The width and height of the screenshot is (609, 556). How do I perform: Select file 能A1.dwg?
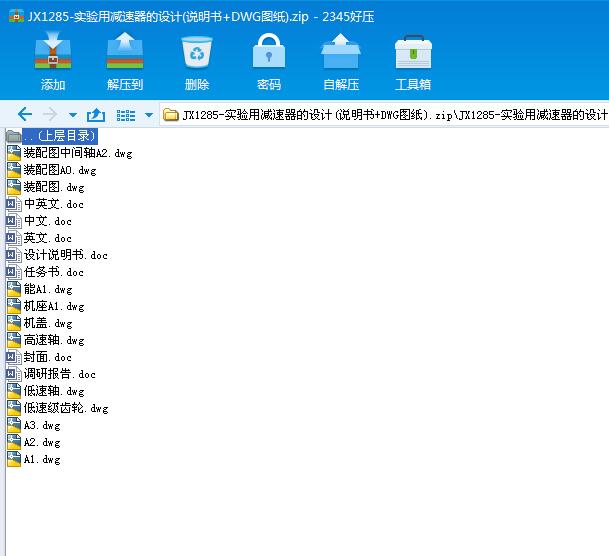point(48,289)
